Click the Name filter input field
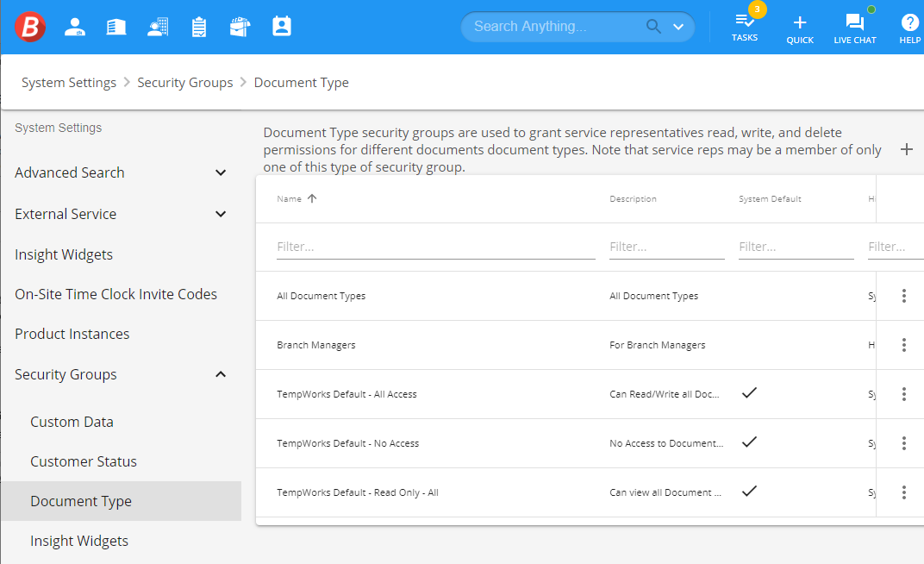This screenshot has width=924, height=564. tap(435, 247)
